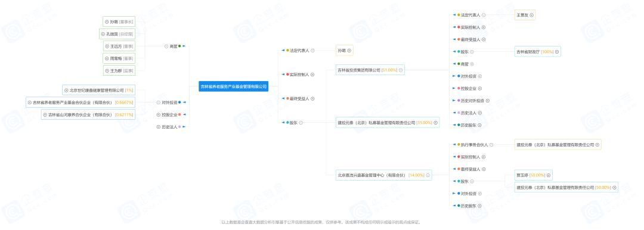Collapse the central company's 法定代表人 branch
The width and height of the screenshot is (644, 230).
click(x=312, y=51)
